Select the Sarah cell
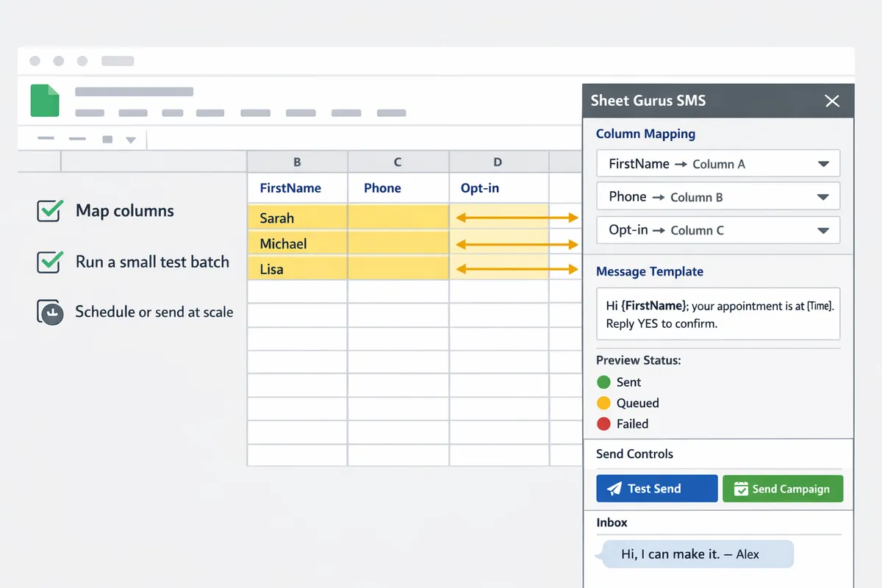882x588 pixels. click(x=297, y=218)
